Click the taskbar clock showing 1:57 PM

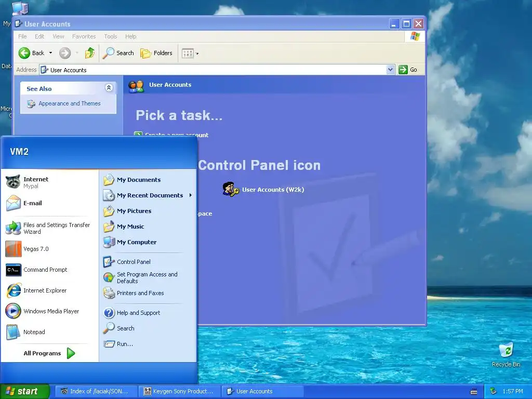[x=513, y=392]
